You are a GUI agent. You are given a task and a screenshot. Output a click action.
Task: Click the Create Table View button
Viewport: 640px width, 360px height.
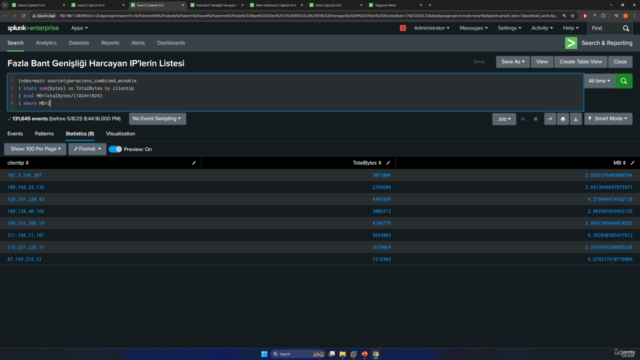580,62
